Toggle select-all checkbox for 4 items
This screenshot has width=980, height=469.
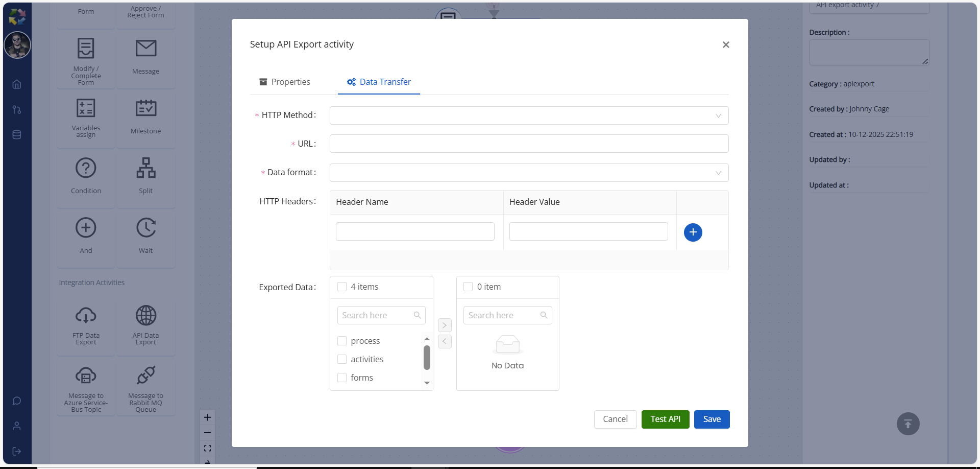pos(342,287)
